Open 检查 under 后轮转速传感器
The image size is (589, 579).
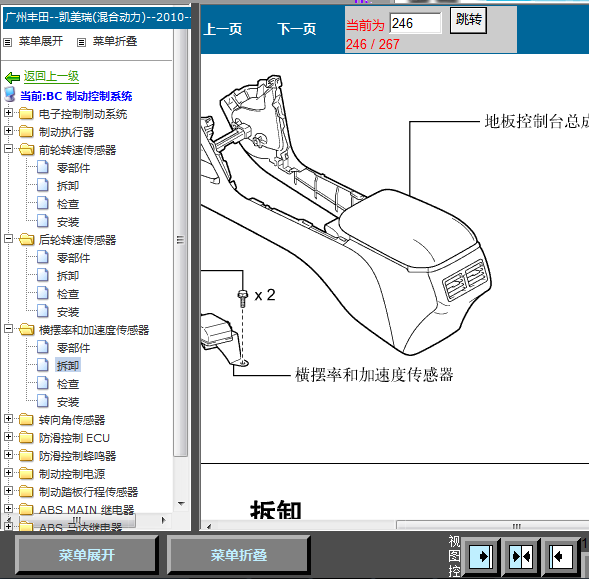click(x=68, y=294)
